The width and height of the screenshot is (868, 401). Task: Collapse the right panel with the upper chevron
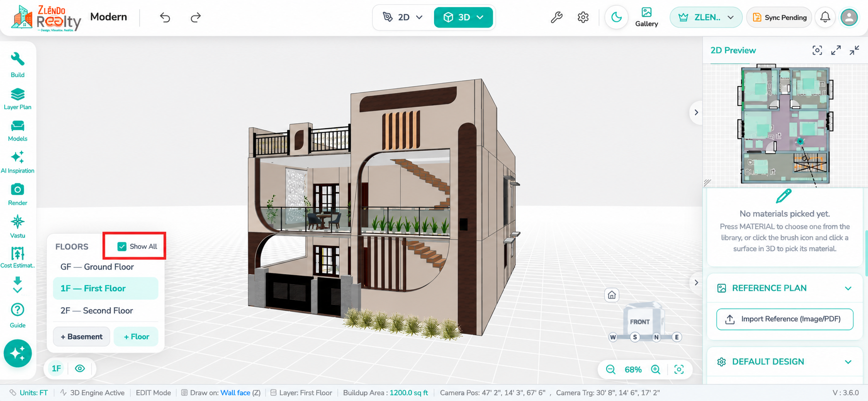tap(696, 112)
